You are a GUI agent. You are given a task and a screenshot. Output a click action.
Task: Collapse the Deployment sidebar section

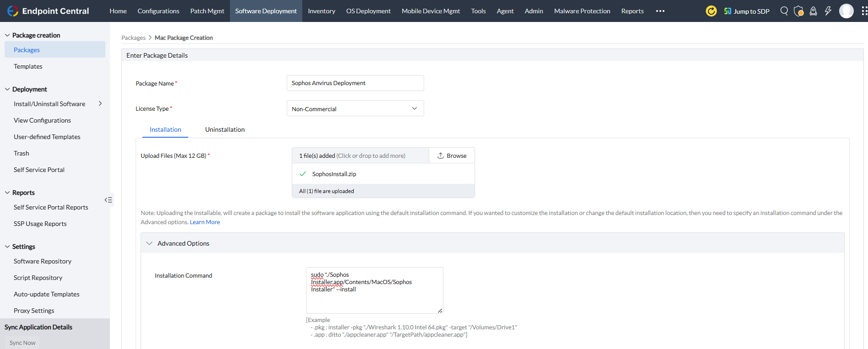(7, 89)
